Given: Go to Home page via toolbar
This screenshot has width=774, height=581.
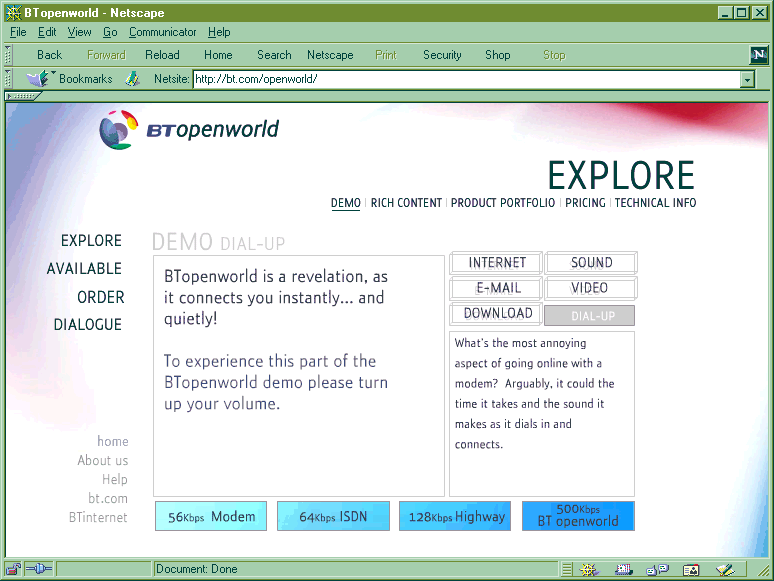Looking at the screenshot, I should pyautogui.click(x=218, y=55).
